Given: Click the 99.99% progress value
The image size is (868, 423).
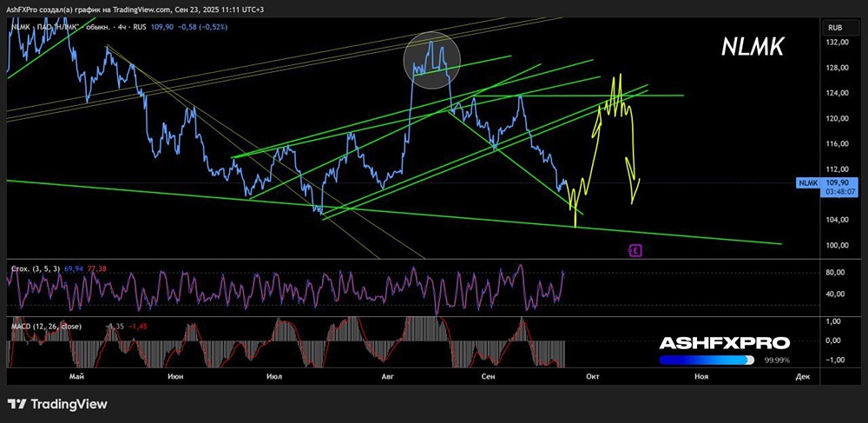Looking at the screenshot, I should (777, 360).
